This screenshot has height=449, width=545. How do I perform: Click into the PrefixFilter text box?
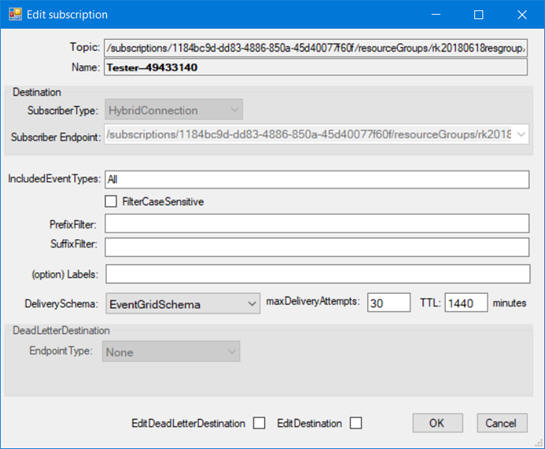click(317, 223)
